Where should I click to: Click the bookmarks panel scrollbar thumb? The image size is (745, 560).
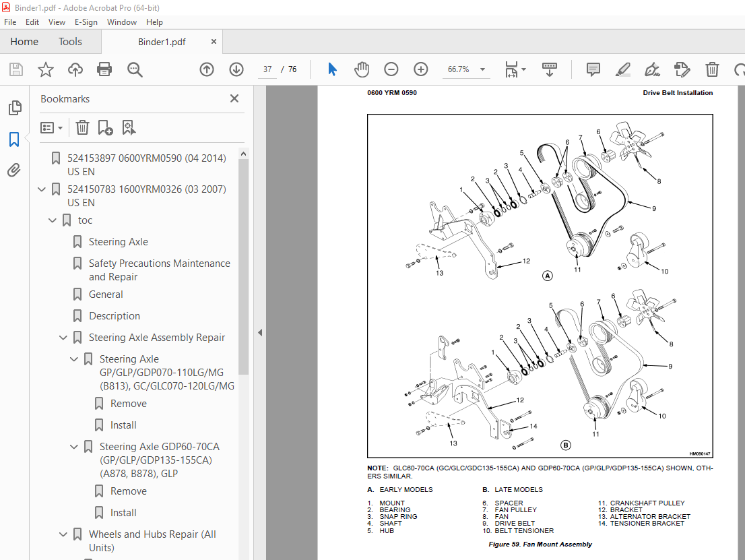pyautogui.click(x=243, y=267)
